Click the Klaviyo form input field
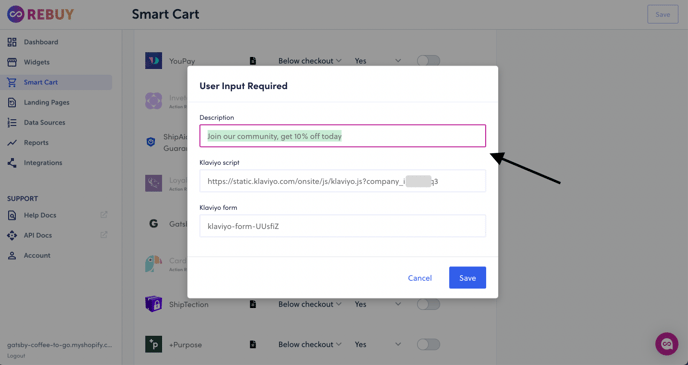This screenshot has width=688, height=365. (343, 226)
